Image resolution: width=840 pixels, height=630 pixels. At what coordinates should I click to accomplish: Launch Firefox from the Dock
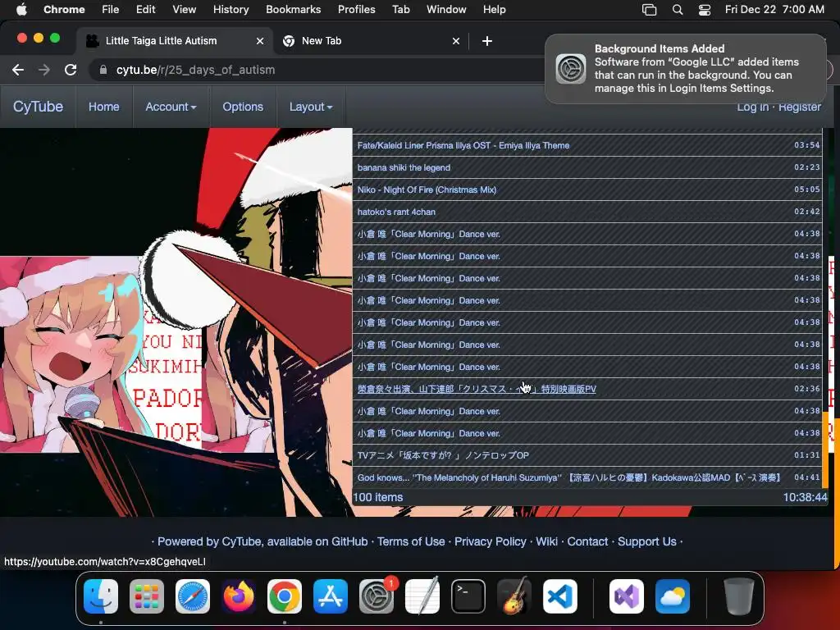tap(239, 596)
